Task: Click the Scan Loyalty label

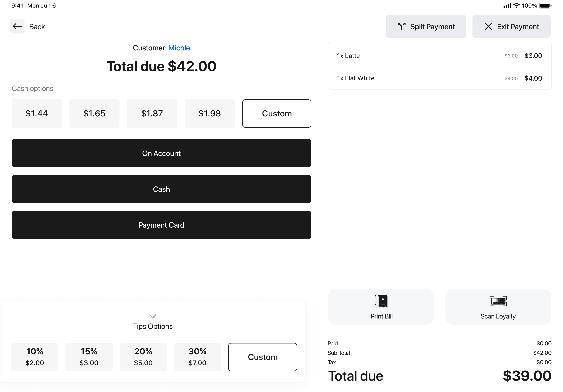Action: click(498, 316)
